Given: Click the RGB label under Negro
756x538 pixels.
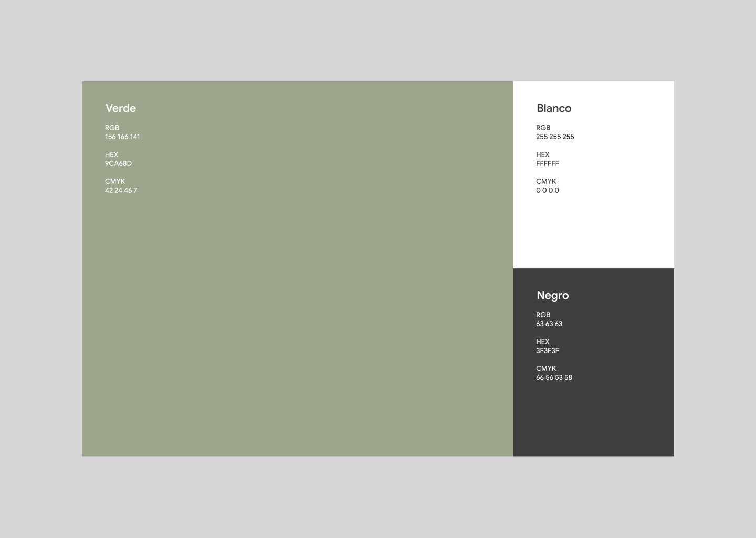Looking at the screenshot, I should [543, 315].
